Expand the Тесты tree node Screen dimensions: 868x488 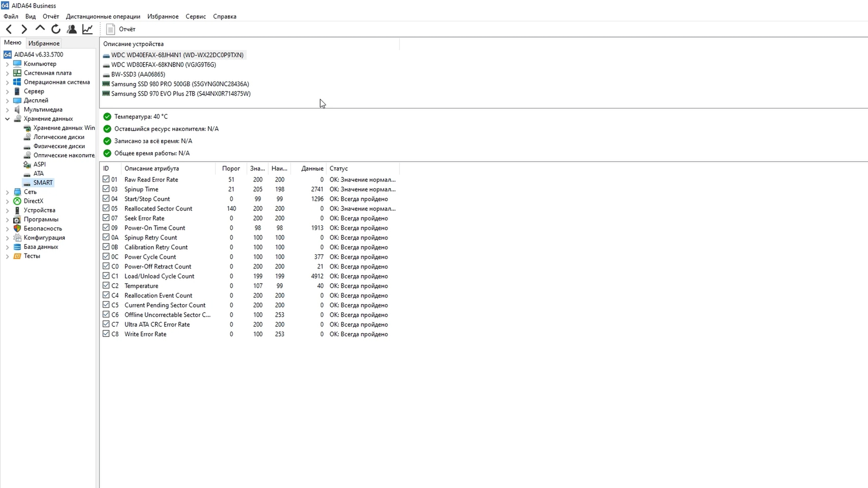pyautogui.click(x=7, y=256)
